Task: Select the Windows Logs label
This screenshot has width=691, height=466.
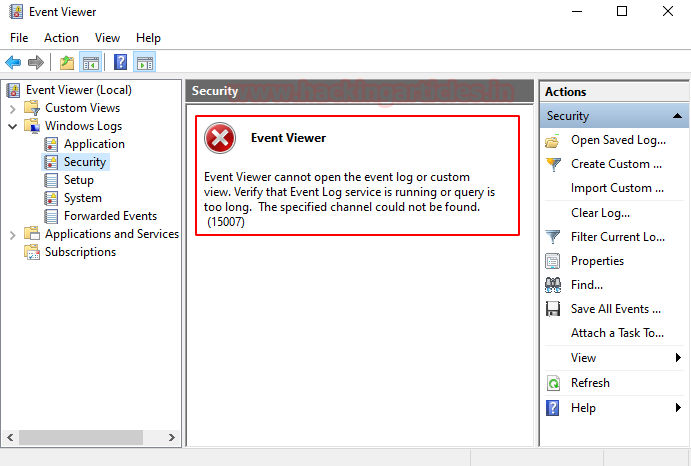Action: [x=83, y=126]
